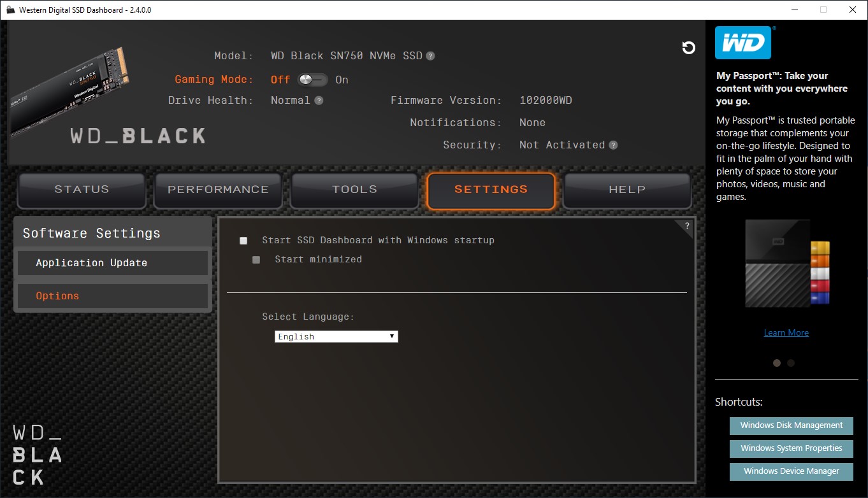Select the first carousel dot indicator
This screenshot has height=498, width=868.
(776, 363)
